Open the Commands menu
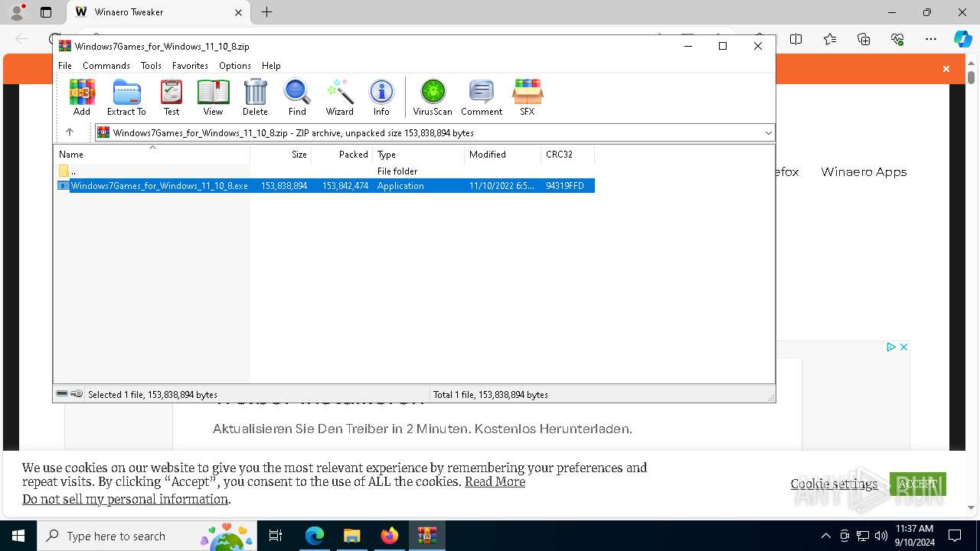The height and width of the screenshot is (551, 980). click(x=106, y=66)
